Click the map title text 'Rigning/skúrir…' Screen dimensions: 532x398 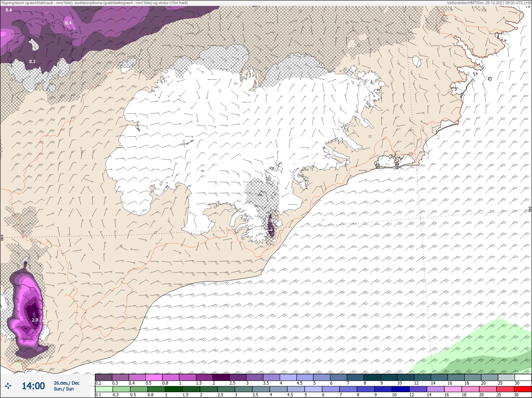pos(95,3)
